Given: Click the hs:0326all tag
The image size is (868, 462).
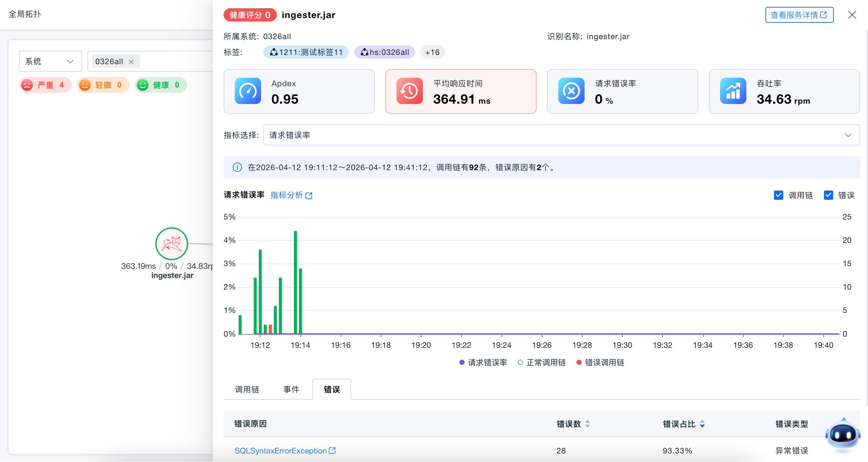Looking at the screenshot, I should coord(384,52).
